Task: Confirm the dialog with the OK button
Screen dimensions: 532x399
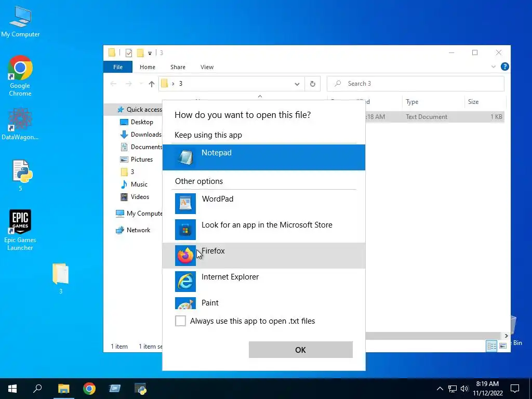Action: [x=301, y=350]
